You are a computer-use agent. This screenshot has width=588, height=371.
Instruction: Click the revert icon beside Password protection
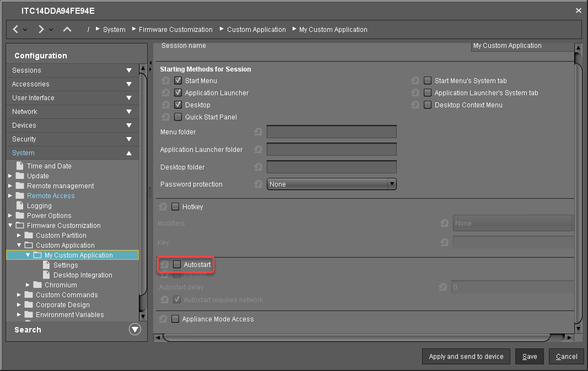click(258, 184)
